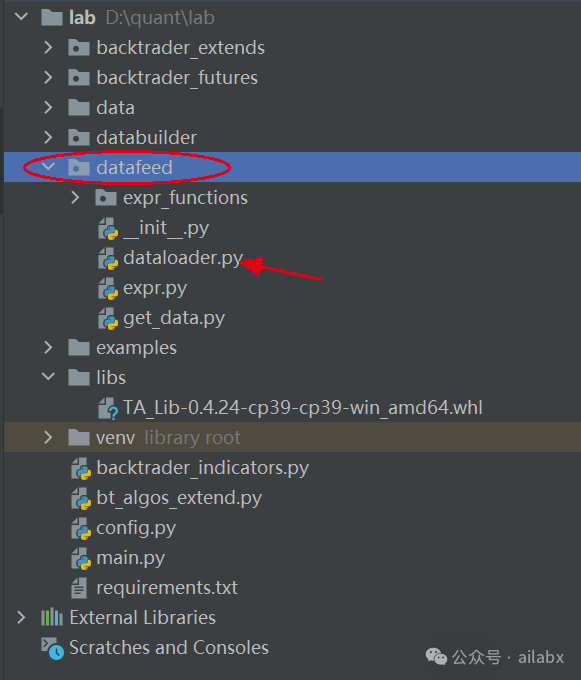The image size is (581, 680).
Task: Click the TA_Lib whl unknown-file icon
Action: (x=108, y=409)
